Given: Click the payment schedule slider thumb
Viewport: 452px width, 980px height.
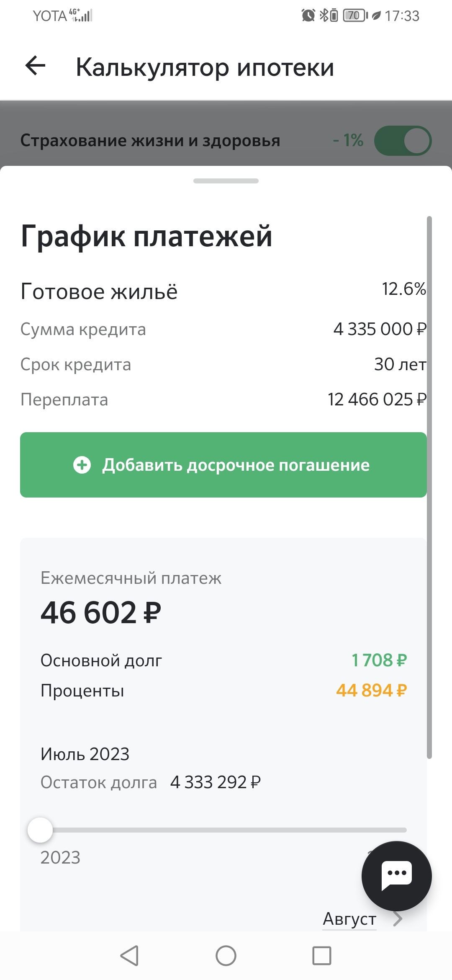Looking at the screenshot, I should [40, 830].
